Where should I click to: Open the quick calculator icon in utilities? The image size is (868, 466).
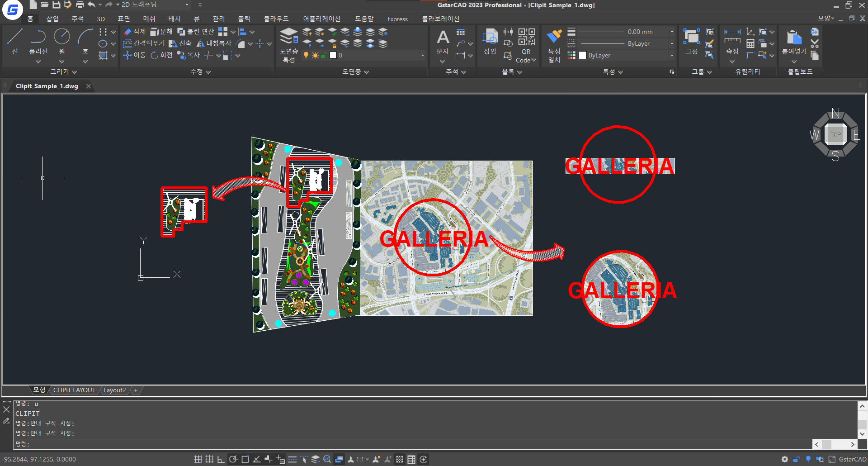tap(750, 44)
